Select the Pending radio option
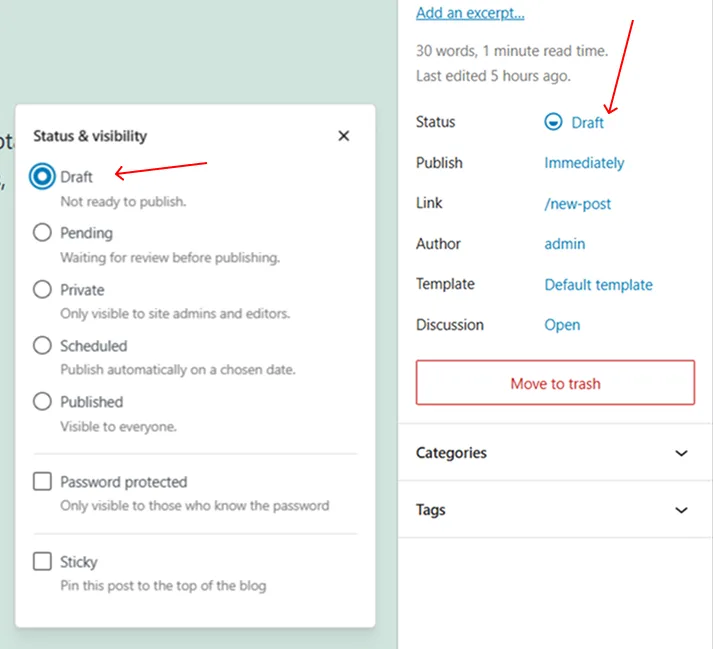This screenshot has height=649, width=713. coord(42,232)
